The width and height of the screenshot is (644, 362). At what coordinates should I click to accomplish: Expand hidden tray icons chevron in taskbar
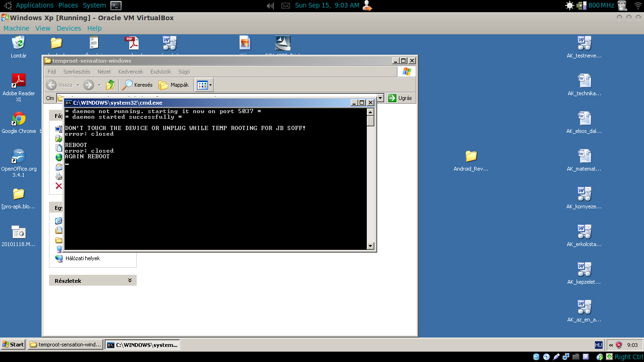[611, 345]
